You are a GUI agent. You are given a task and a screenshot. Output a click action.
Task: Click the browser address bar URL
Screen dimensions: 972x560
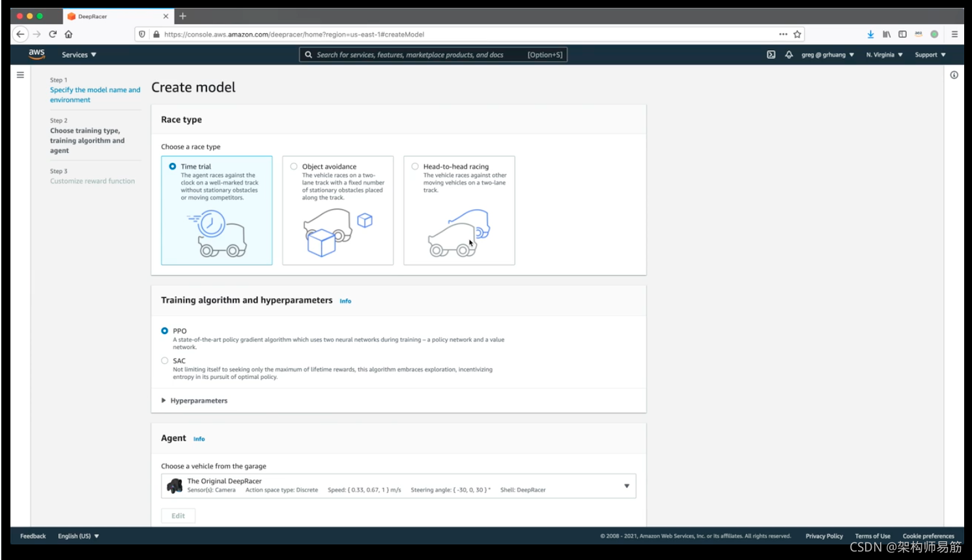click(x=294, y=35)
